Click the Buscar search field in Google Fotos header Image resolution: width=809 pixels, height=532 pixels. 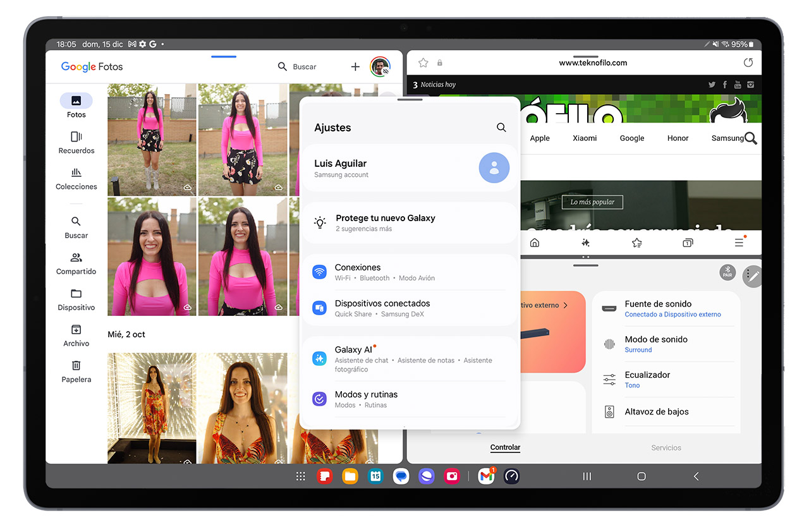tap(297, 66)
